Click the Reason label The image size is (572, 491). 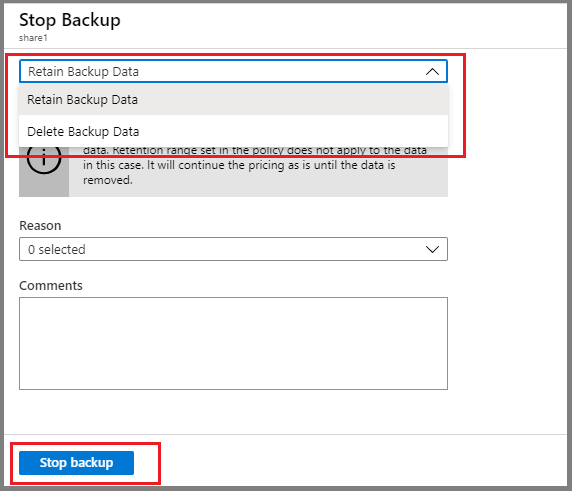[x=40, y=225]
